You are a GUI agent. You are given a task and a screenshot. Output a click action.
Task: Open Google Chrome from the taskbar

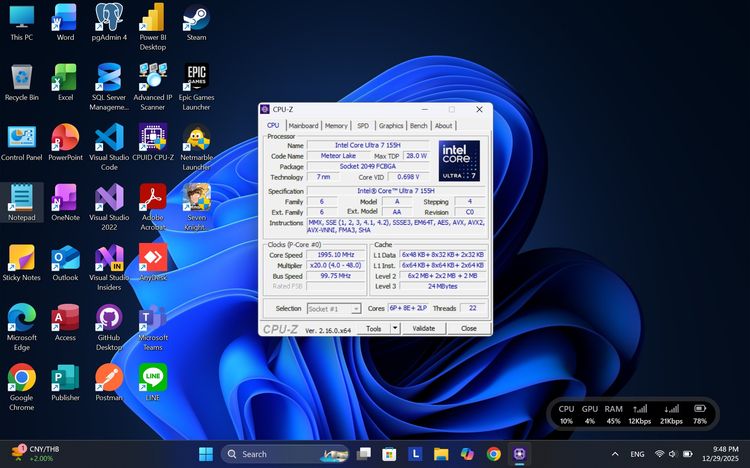pos(494,454)
